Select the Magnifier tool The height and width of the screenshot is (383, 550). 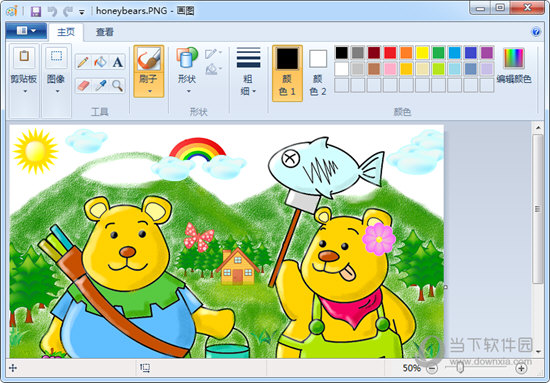click(118, 85)
